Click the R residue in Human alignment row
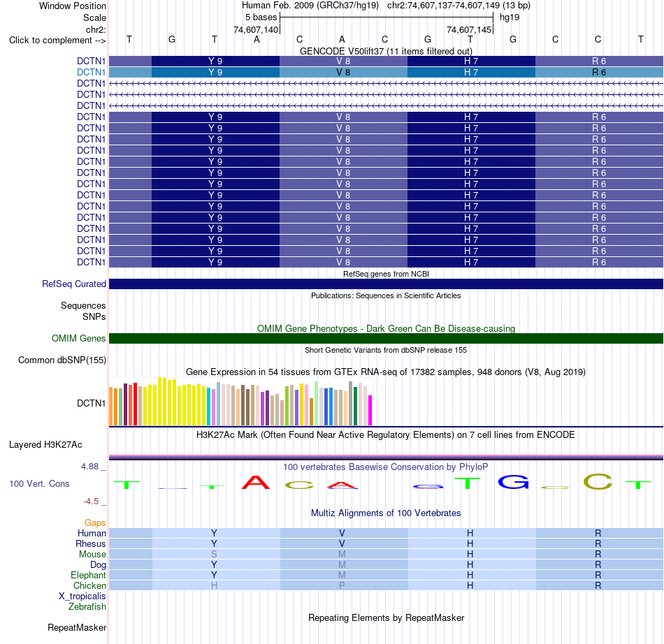This screenshot has width=664, height=644. [x=598, y=533]
